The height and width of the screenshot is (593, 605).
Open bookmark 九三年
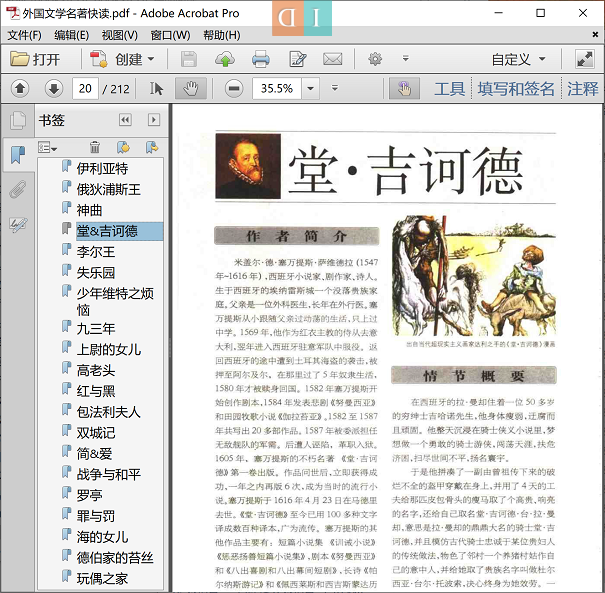[x=96, y=329]
